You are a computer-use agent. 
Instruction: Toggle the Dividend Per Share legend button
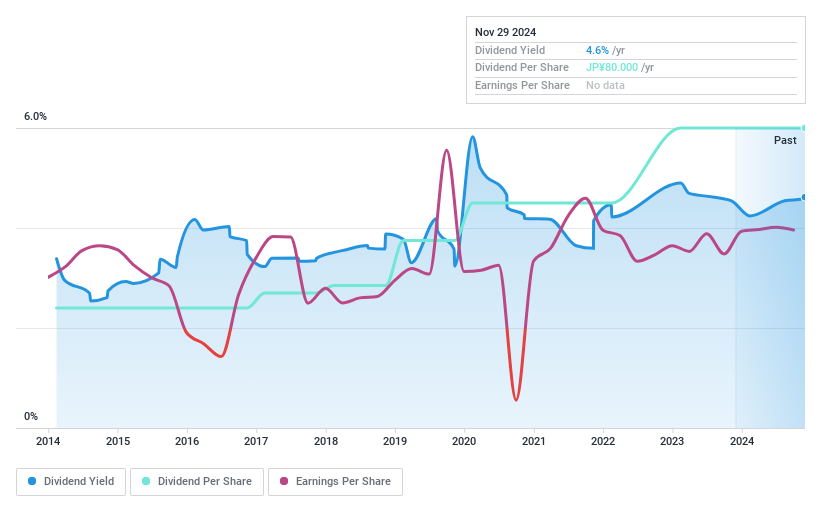(x=197, y=481)
